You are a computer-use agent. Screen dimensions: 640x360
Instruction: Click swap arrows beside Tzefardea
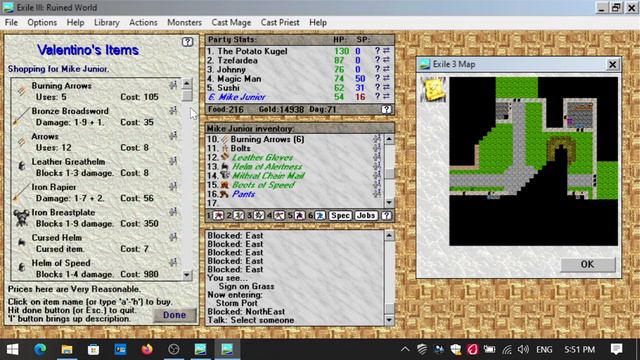point(386,60)
